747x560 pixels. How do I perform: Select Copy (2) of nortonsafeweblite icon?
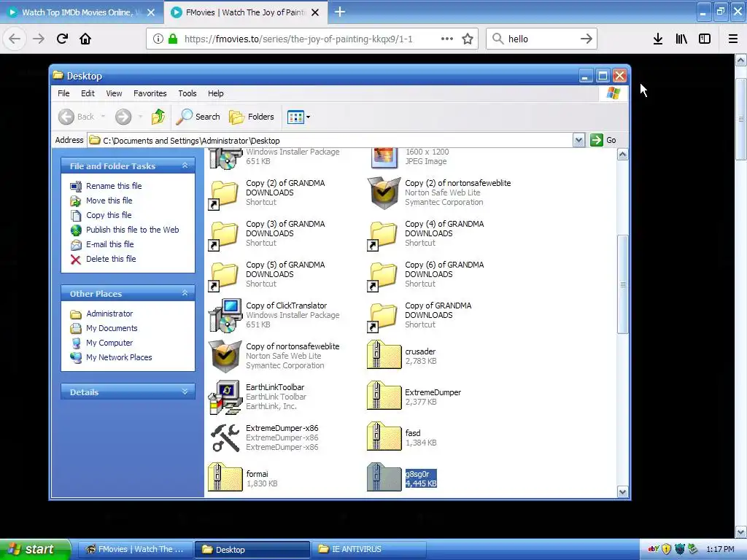click(x=384, y=192)
